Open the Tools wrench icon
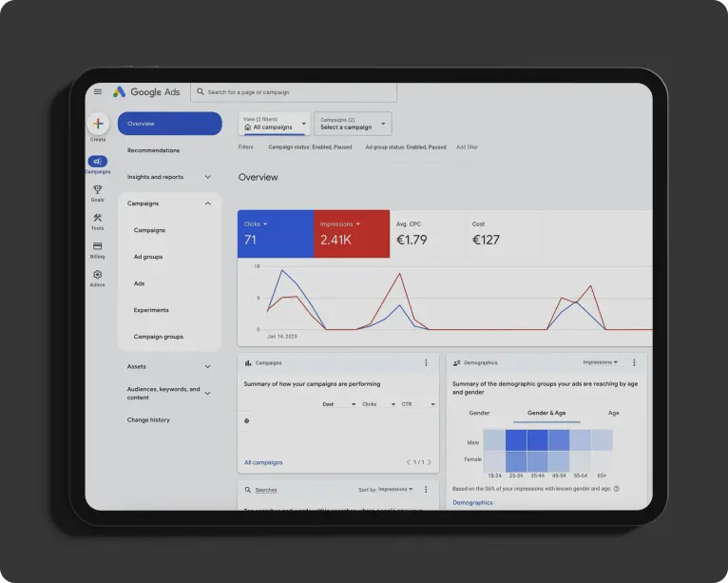The image size is (728, 583). 98,218
